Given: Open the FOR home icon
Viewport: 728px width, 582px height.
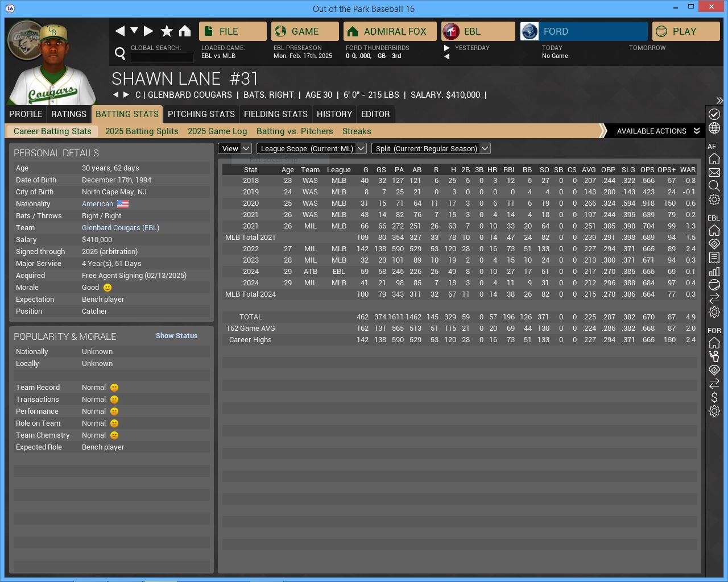Looking at the screenshot, I should click(714, 343).
